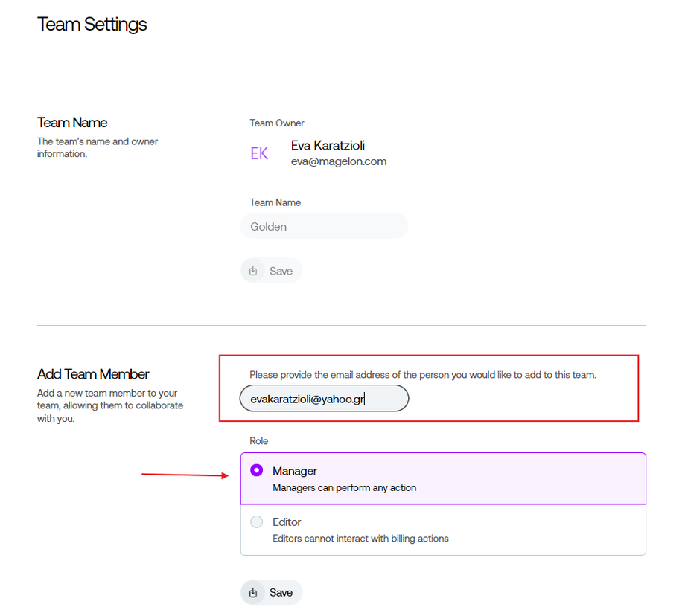The image size is (685, 616).
Task: Select the Manager role radio button
Action: pyautogui.click(x=257, y=470)
